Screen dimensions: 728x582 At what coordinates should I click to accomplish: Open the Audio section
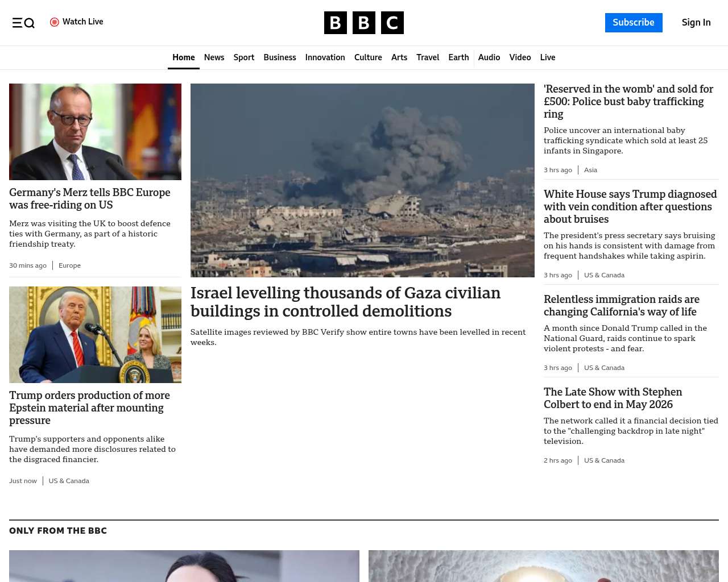click(489, 57)
